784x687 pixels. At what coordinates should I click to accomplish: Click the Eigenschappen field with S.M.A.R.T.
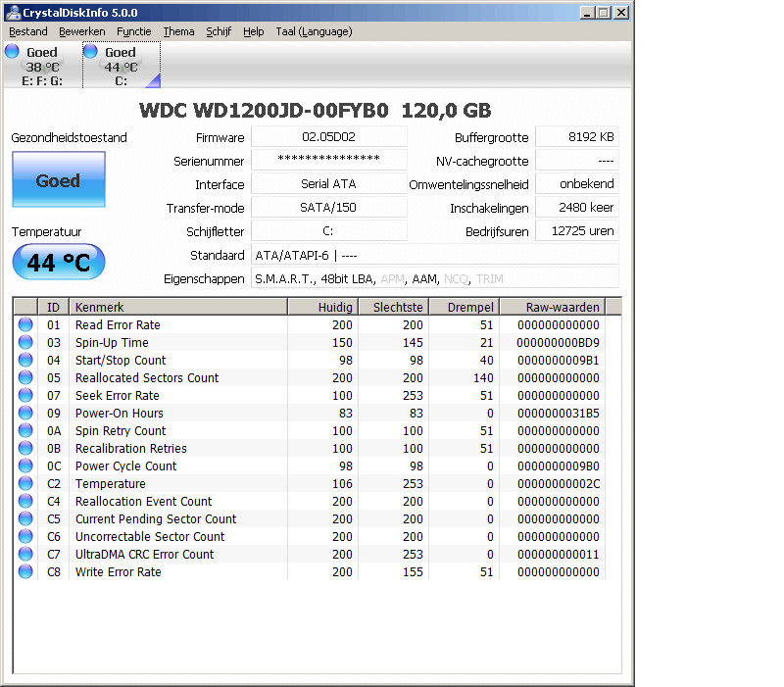435,278
